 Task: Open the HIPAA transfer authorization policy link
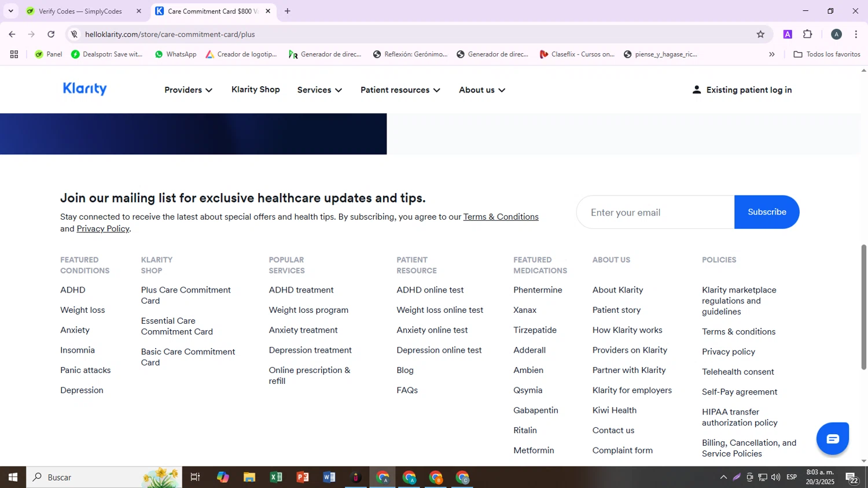point(740,417)
